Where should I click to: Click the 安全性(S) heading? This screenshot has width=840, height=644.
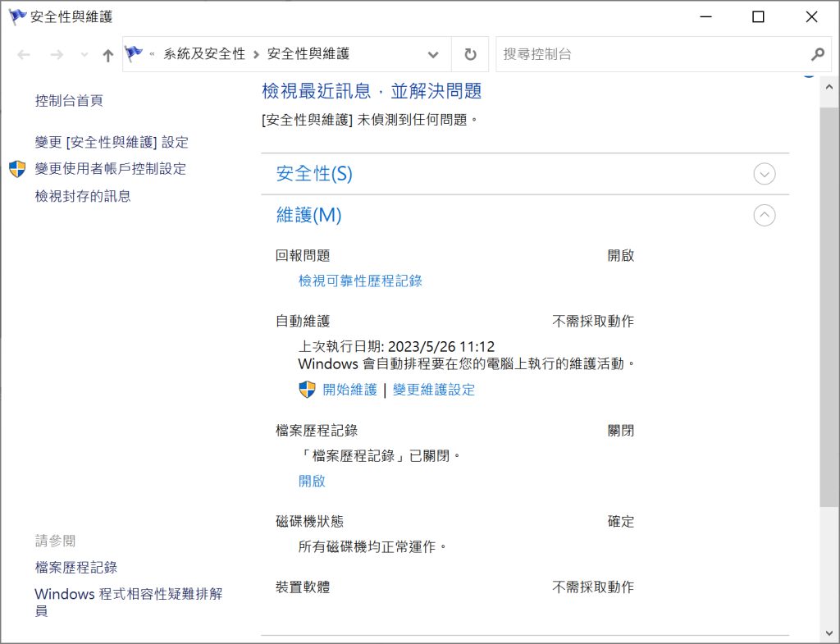[314, 174]
